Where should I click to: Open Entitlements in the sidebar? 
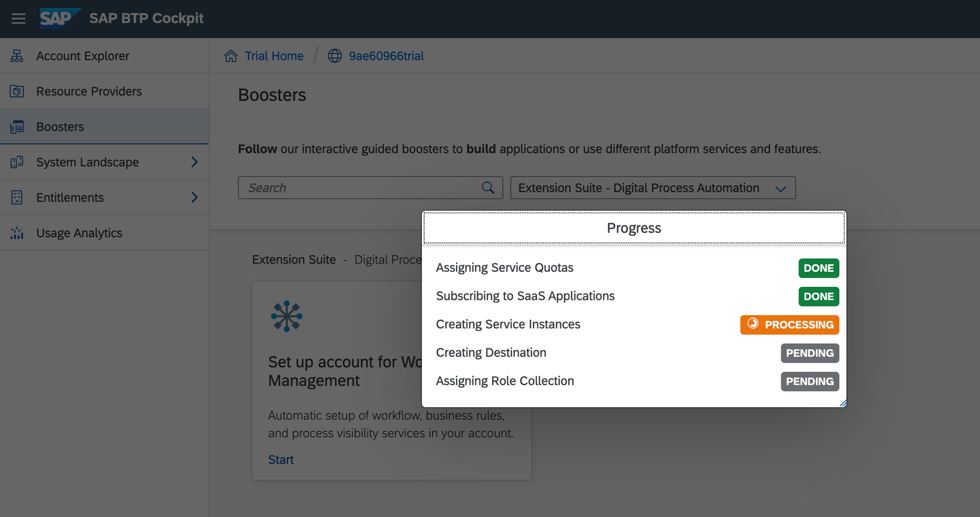click(x=104, y=198)
